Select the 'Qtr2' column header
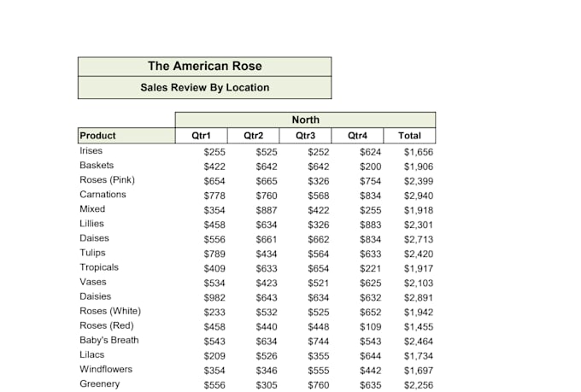This screenshot has width=581, height=392. (x=254, y=136)
